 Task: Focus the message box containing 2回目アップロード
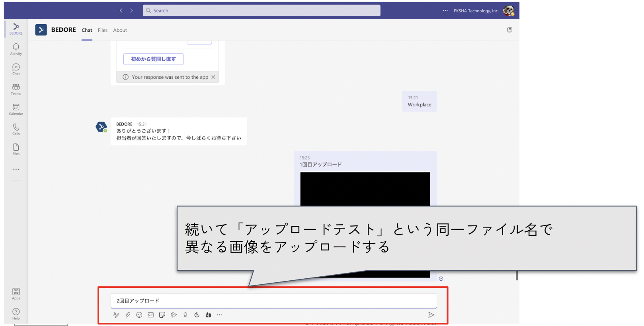click(x=273, y=301)
